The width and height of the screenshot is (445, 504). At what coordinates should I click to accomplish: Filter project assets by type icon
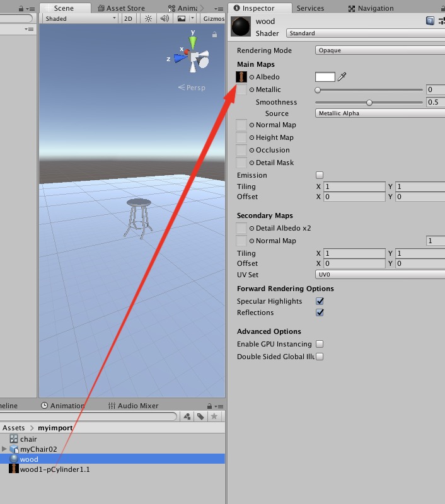point(187,416)
